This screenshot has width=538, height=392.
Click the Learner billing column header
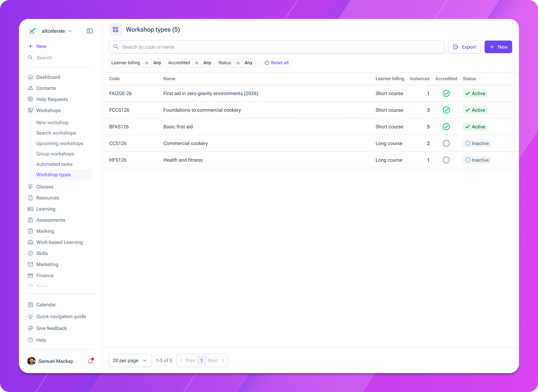click(390, 79)
